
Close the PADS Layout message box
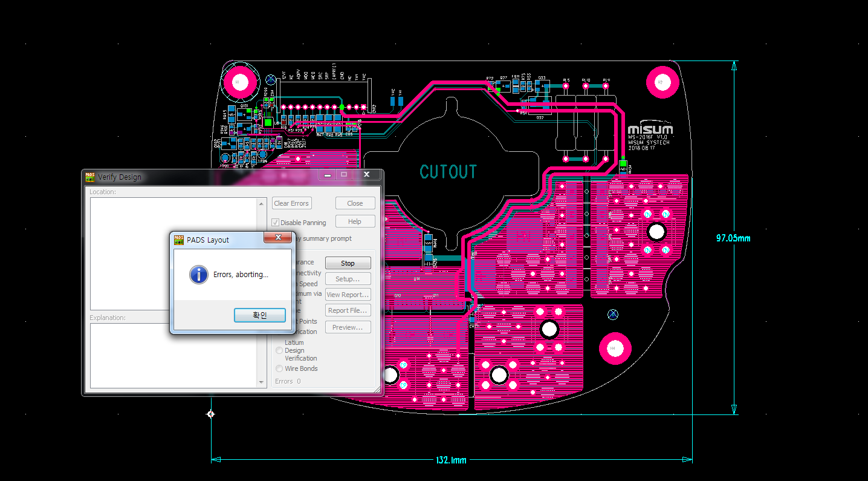point(278,238)
